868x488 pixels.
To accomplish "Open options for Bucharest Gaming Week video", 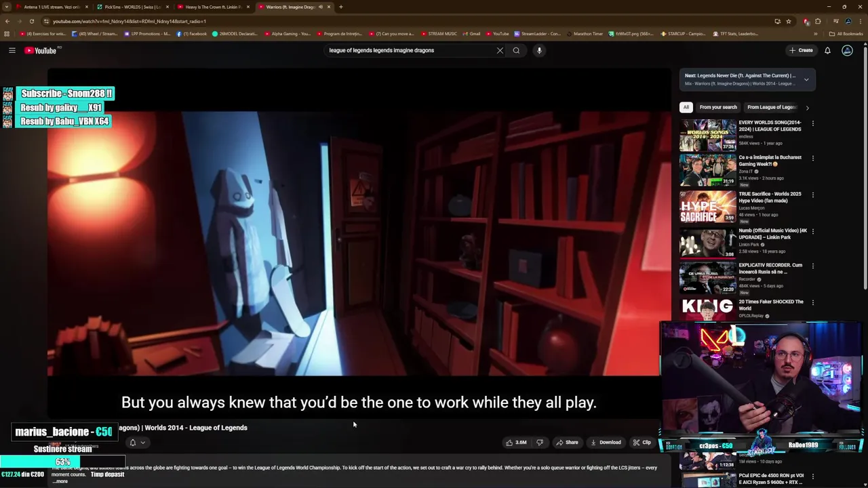I will click(812, 158).
